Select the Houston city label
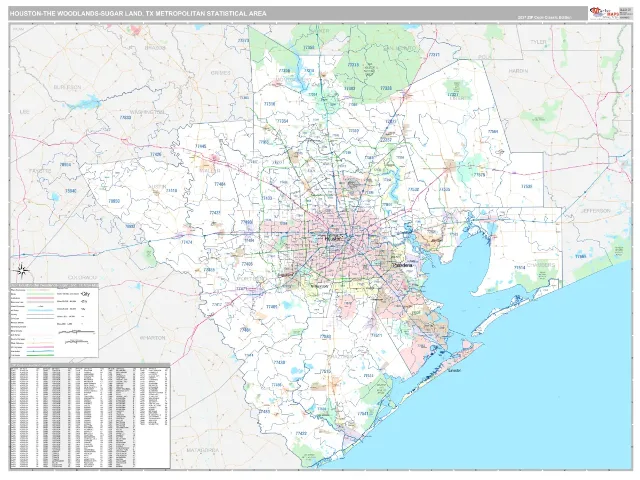The width and height of the screenshot is (640, 480). pyautogui.click(x=334, y=238)
